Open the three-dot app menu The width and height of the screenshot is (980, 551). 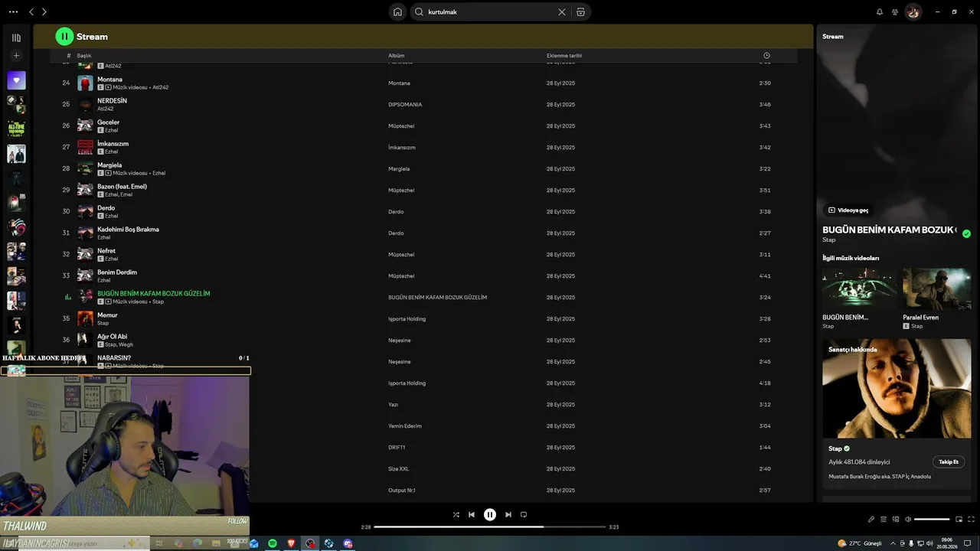[x=11, y=12]
